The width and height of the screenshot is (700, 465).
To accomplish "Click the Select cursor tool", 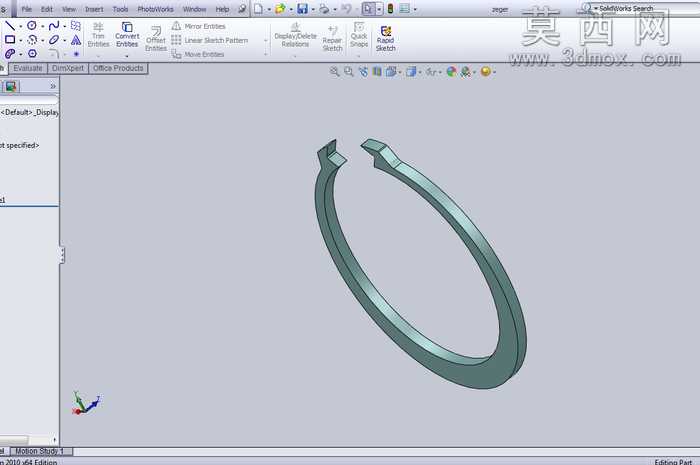I will (x=368, y=8).
